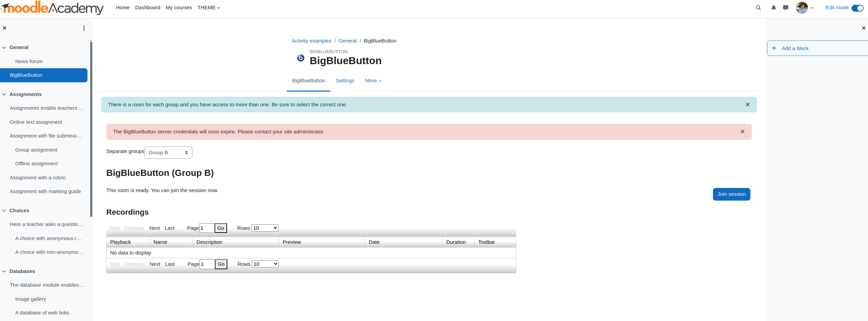Viewport: 868px width, 321px height.
Task: Open Assignments enable teachers item
Action: (x=47, y=108)
